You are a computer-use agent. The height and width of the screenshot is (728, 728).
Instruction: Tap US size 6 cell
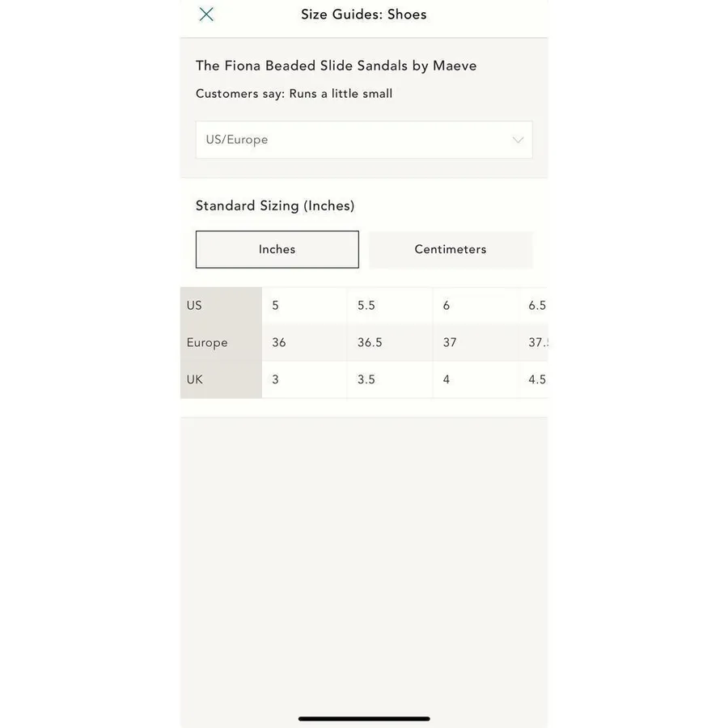(x=476, y=306)
